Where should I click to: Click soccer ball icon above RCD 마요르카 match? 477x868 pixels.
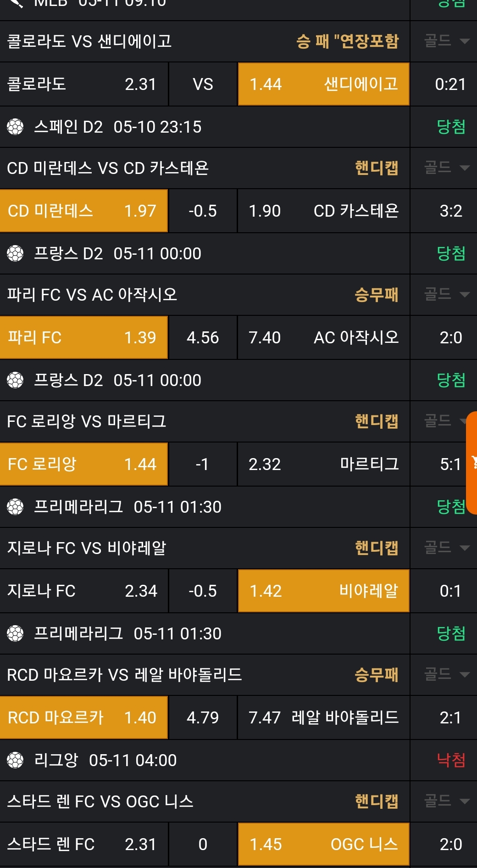click(15, 633)
